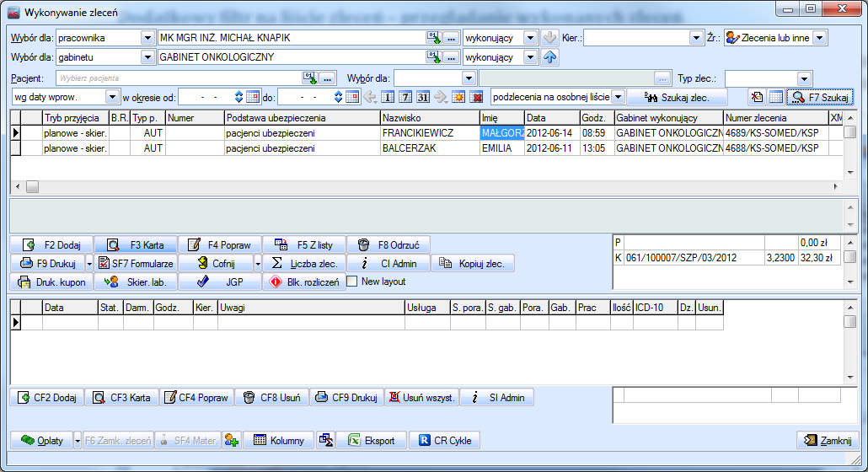
Task: Open the Typ zlec. dropdown
Action: pyautogui.click(x=804, y=78)
